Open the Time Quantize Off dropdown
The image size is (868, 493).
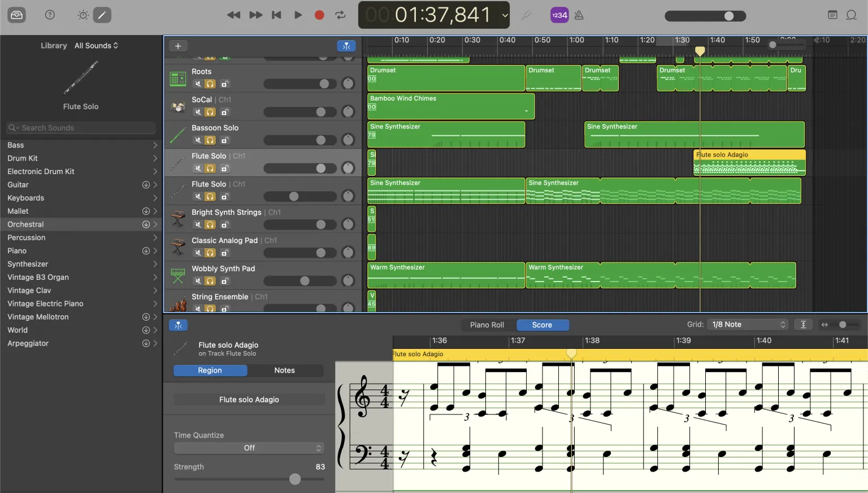click(249, 448)
